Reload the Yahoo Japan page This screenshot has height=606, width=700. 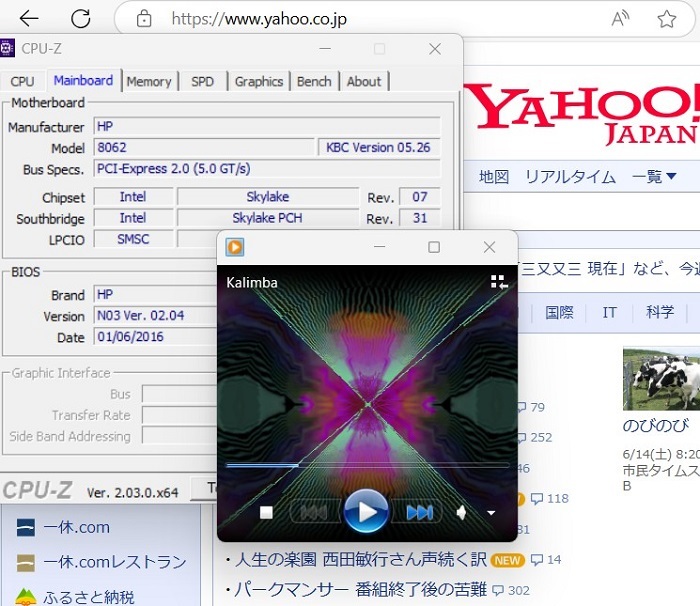(x=81, y=18)
